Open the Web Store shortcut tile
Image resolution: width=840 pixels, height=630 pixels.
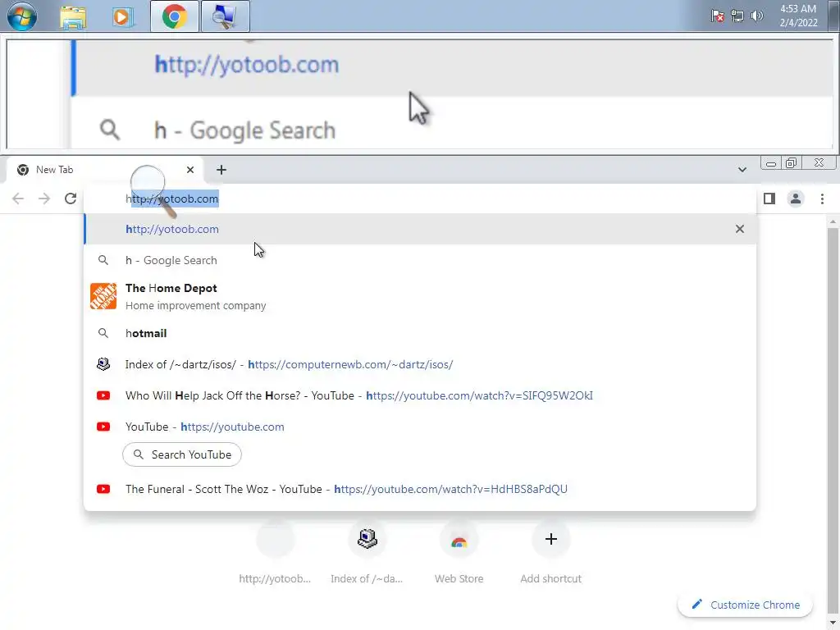459,554
